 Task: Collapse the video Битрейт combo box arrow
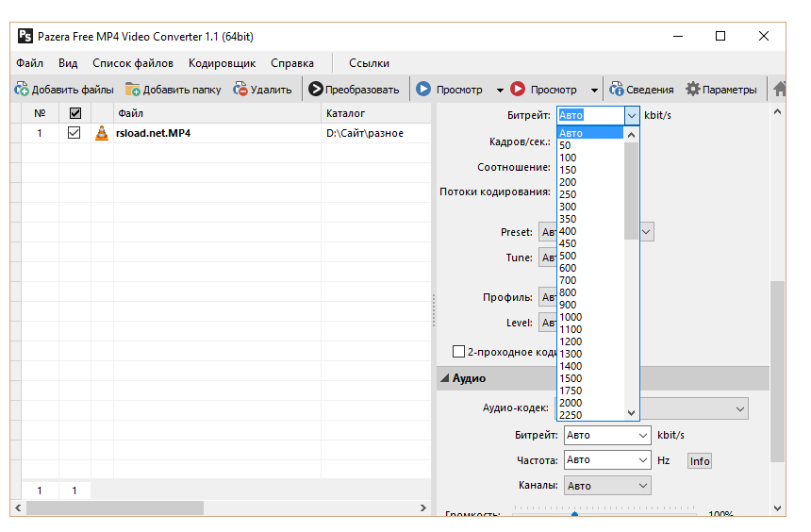[632, 115]
